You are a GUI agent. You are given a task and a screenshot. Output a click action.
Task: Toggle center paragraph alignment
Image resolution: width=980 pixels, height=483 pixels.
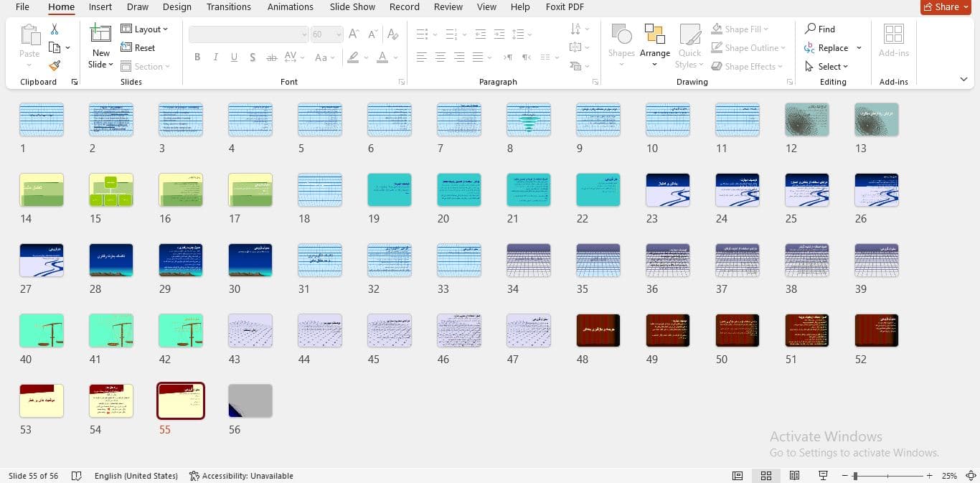tap(440, 57)
